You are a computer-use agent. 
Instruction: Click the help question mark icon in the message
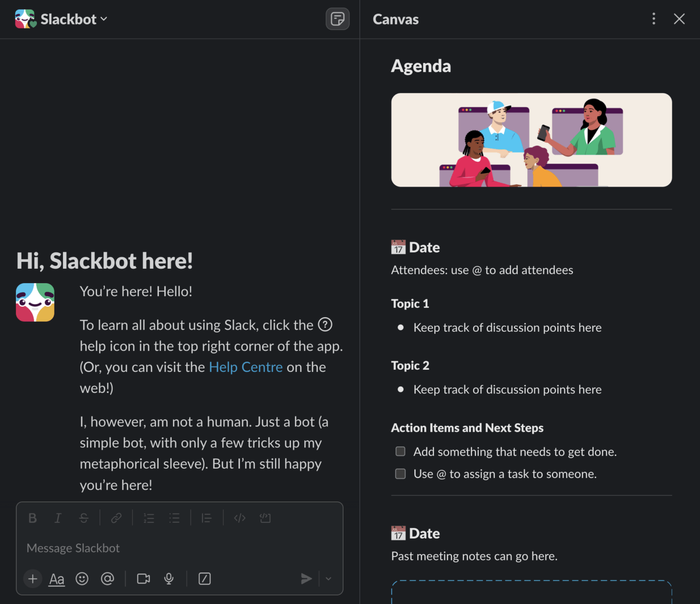click(x=325, y=325)
